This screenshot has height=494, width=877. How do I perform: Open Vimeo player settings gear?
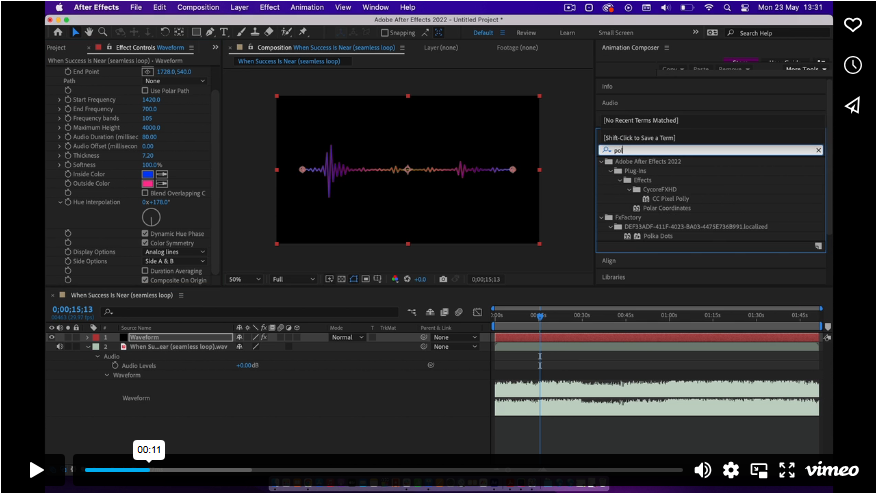point(730,470)
